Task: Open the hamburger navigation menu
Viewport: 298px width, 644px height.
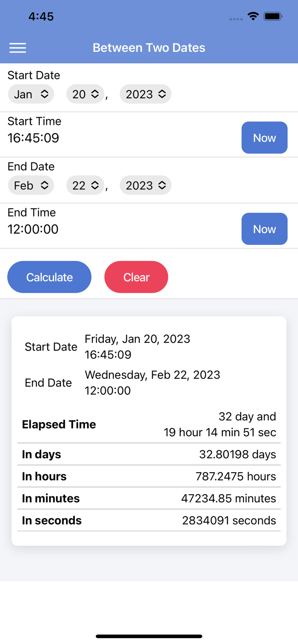Action: pyautogui.click(x=18, y=48)
